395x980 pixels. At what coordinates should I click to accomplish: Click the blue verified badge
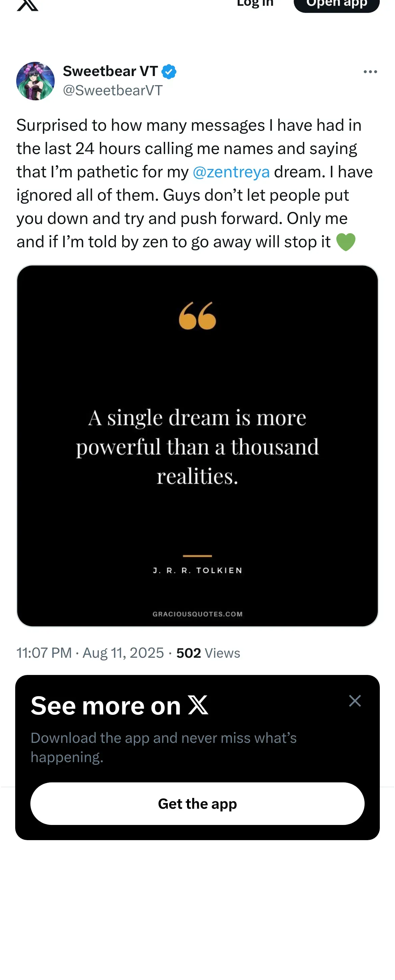click(x=169, y=72)
